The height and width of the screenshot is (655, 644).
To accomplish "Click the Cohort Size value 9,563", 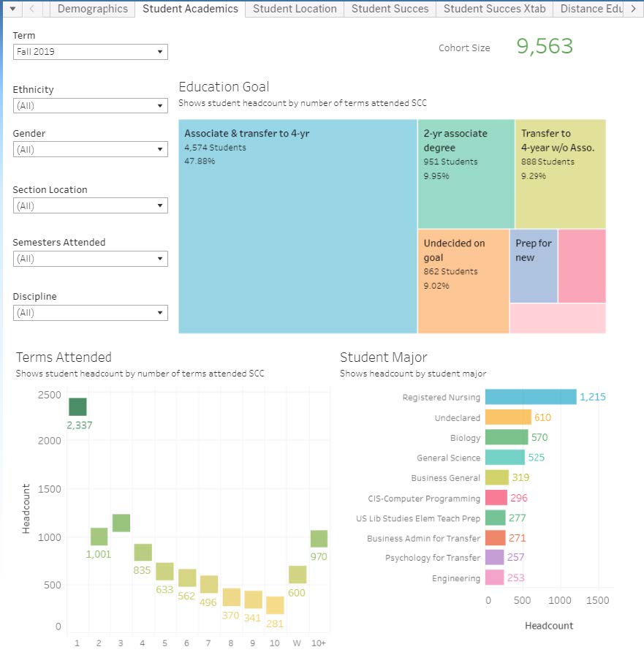I will [x=545, y=46].
